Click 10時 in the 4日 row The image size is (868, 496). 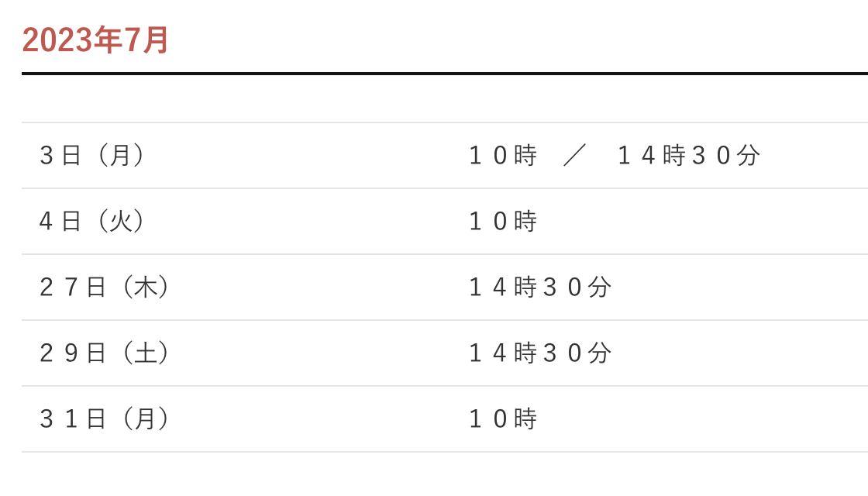click(x=503, y=222)
